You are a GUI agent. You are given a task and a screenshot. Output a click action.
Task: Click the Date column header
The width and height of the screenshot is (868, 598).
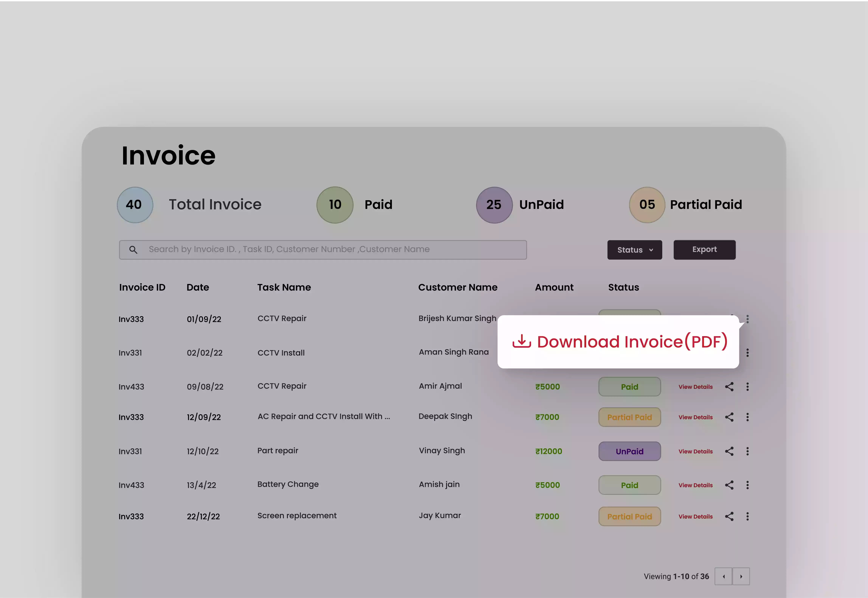coord(198,287)
